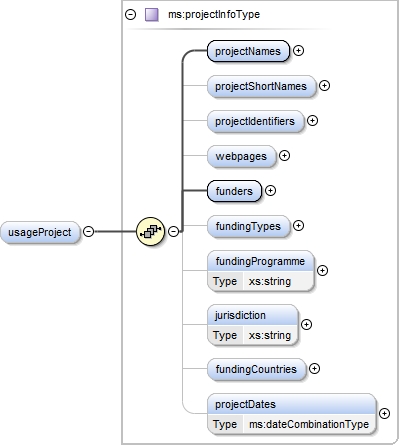
Task: Expand the jurisdiction element
Action: [306, 324]
